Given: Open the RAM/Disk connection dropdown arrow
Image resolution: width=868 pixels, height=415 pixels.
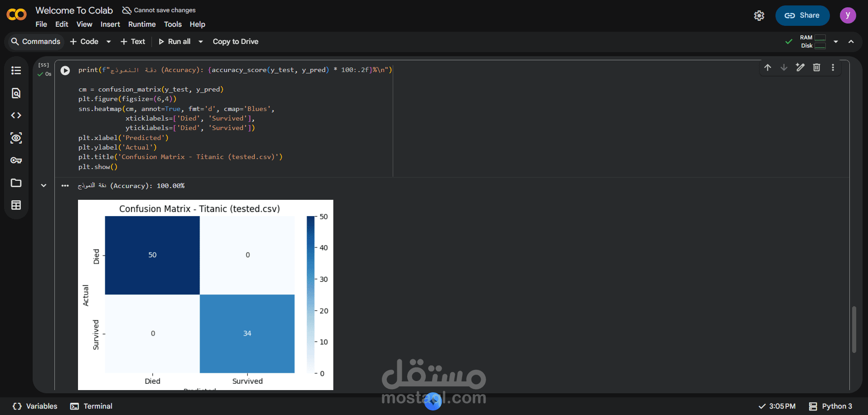Looking at the screenshot, I should [x=836, y=42].
